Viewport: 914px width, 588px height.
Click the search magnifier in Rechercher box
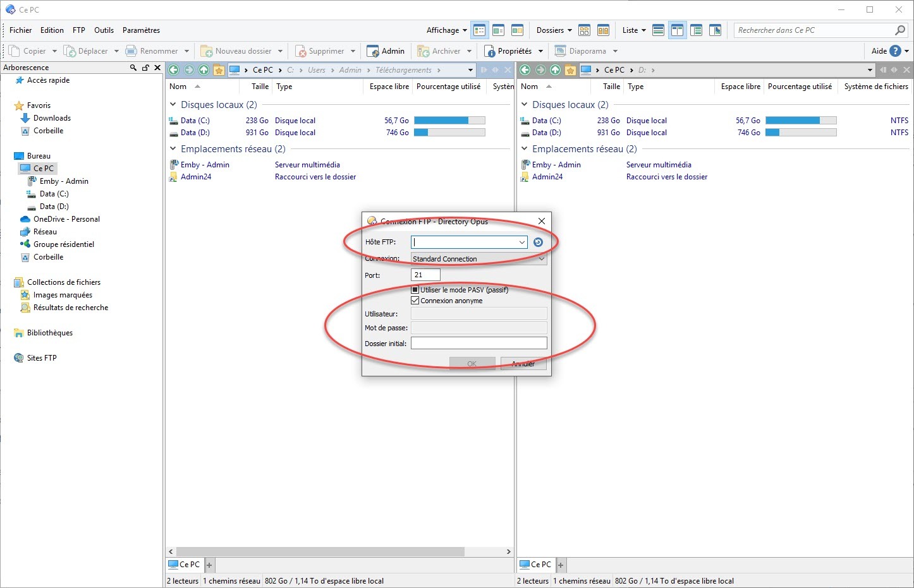(x=900, y=30)
